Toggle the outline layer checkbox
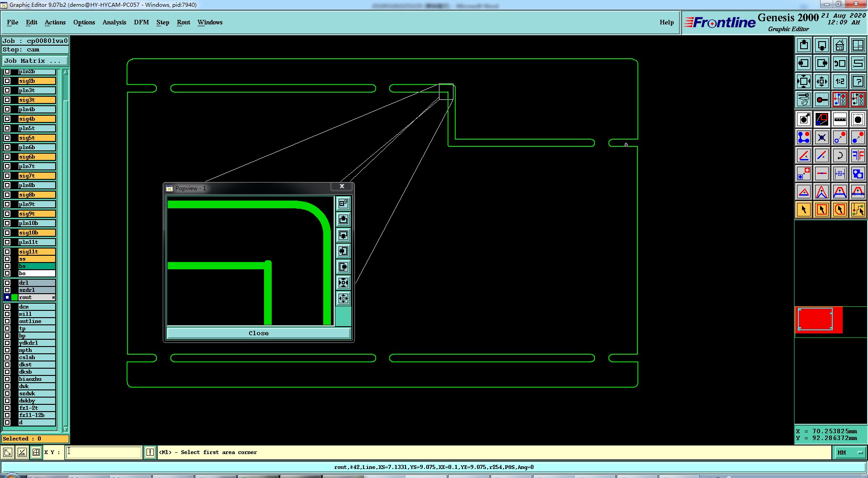This screenshot has width=868, height=478. [7, 321]
